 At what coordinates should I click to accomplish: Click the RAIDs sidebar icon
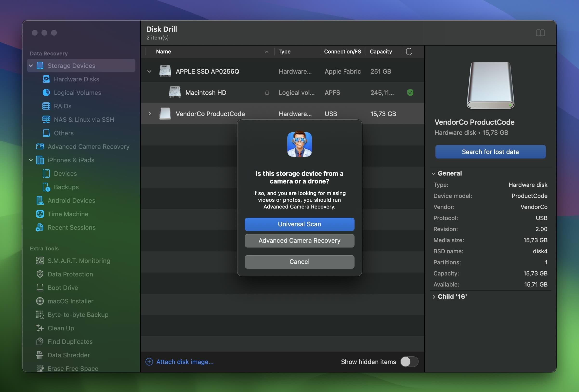pyautogui.click(x=46, y=106)
